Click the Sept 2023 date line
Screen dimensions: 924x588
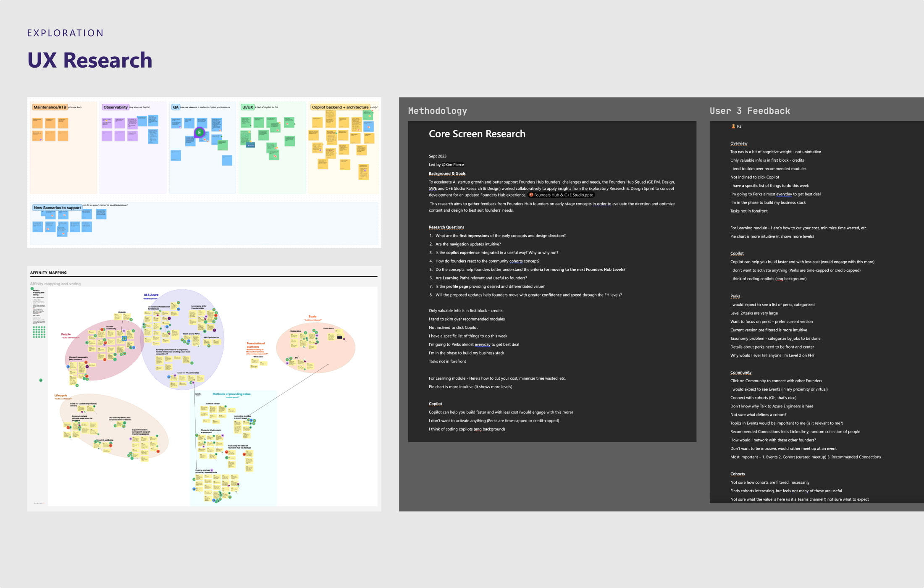[438, 156]
